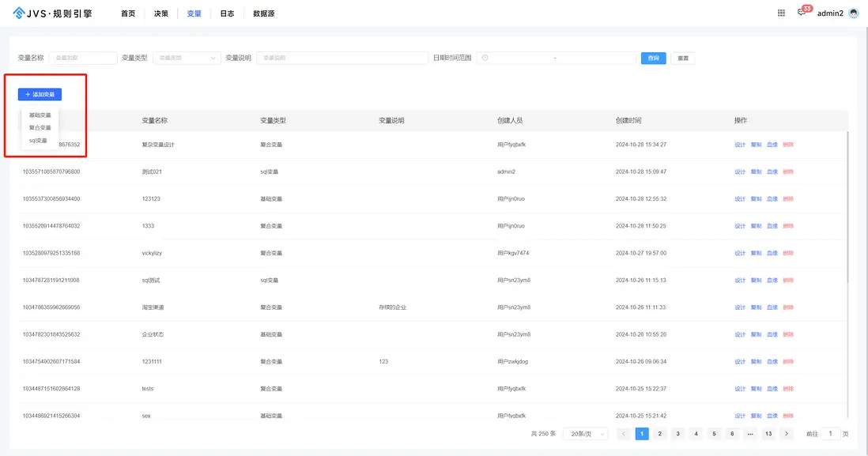Click 删除 for tests row
This screenshot has height=456, width=868.
788,389
